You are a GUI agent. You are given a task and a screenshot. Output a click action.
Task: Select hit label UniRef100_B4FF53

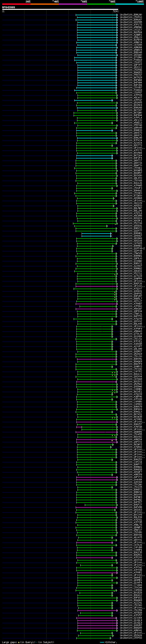click(131, 316)
